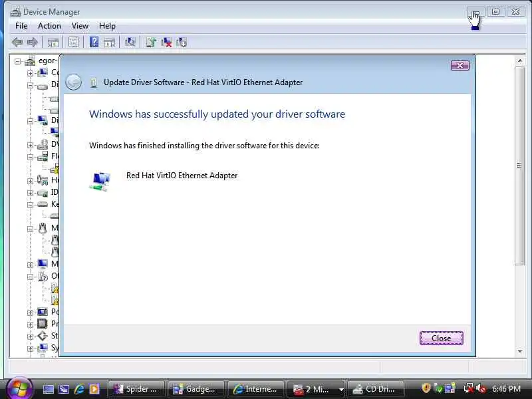The image size is (532, 399).
Task: Collapse the Ke keyboards tree node
Action: 30,205
